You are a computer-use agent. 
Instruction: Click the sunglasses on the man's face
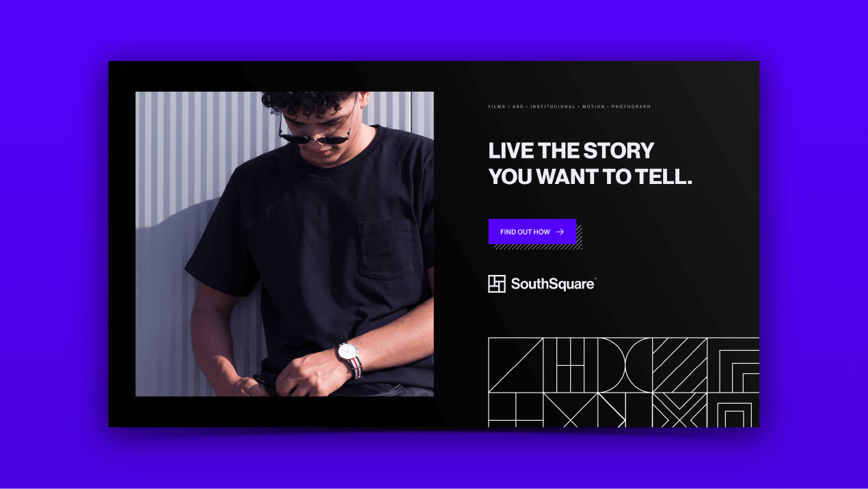pos(315,137)
